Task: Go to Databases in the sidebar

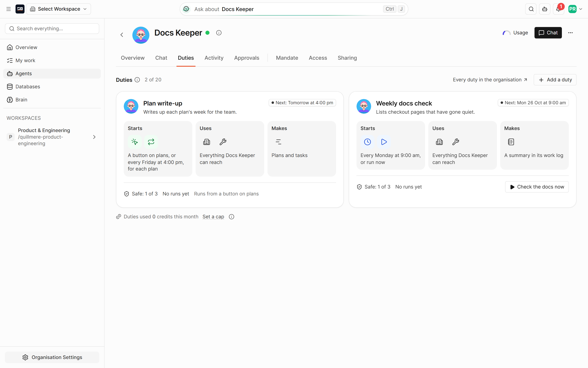Action: coord(52,87)
